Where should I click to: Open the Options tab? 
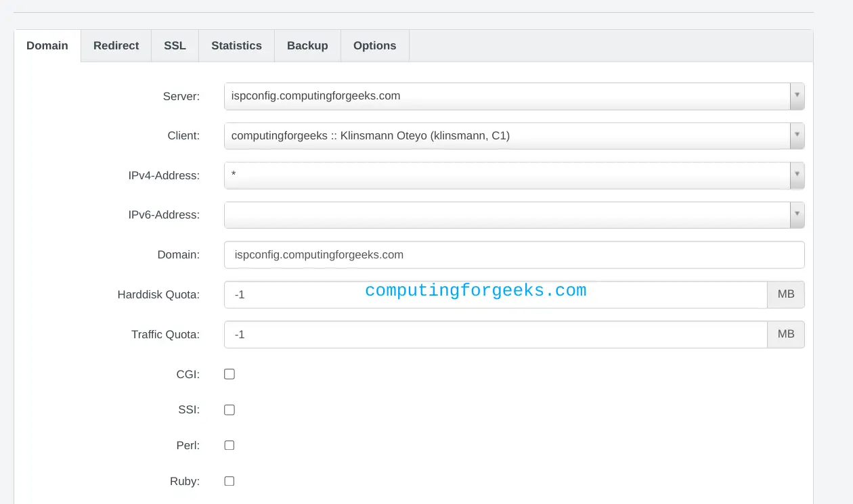coord(374,45)
